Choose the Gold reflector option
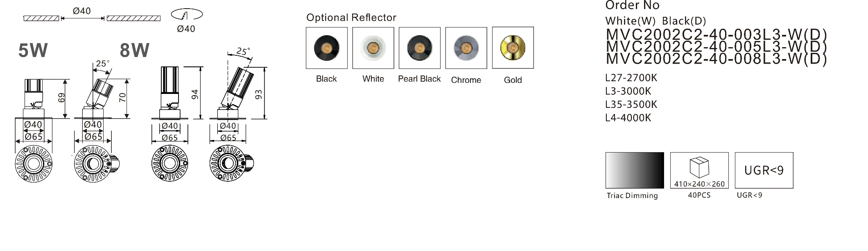Screen dimensions: 868x251 [x=513, y=48]
